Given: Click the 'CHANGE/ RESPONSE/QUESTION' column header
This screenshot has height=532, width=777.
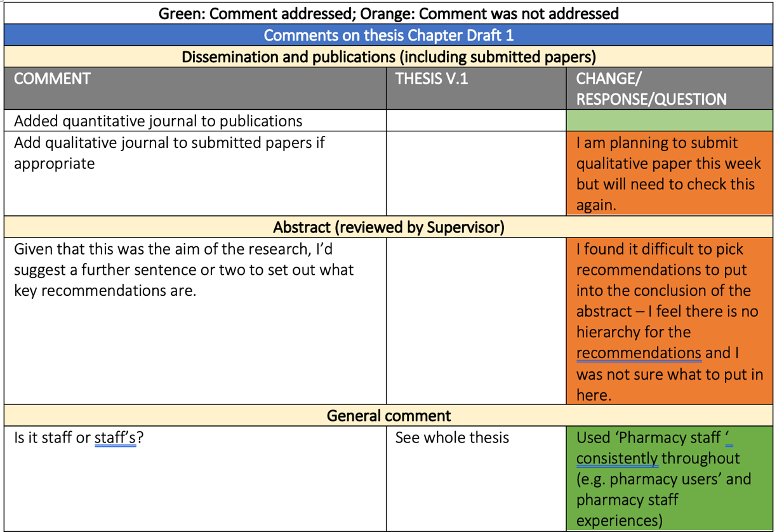Looking at the screenshot, I should point(651,89).
